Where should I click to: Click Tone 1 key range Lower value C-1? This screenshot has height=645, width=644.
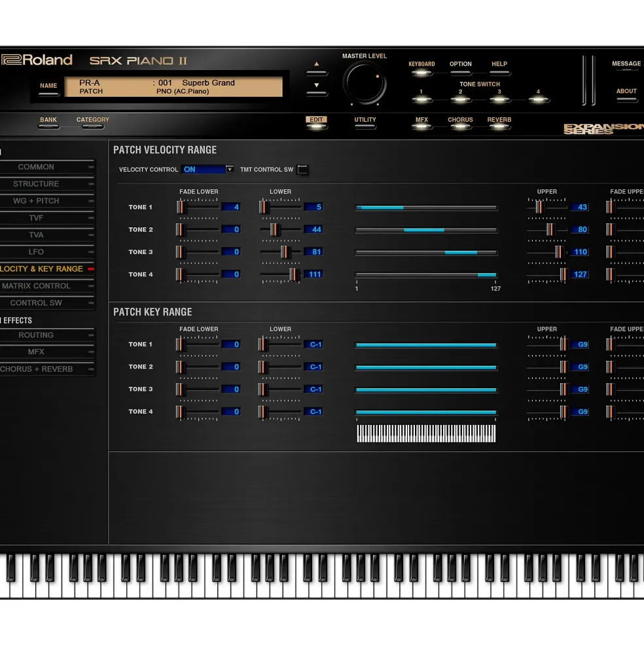(x=313, y=344)
